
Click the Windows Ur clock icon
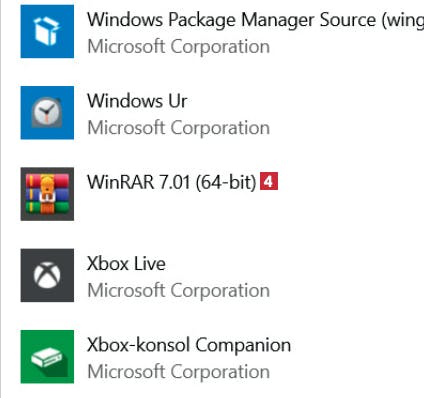point(47,113)
